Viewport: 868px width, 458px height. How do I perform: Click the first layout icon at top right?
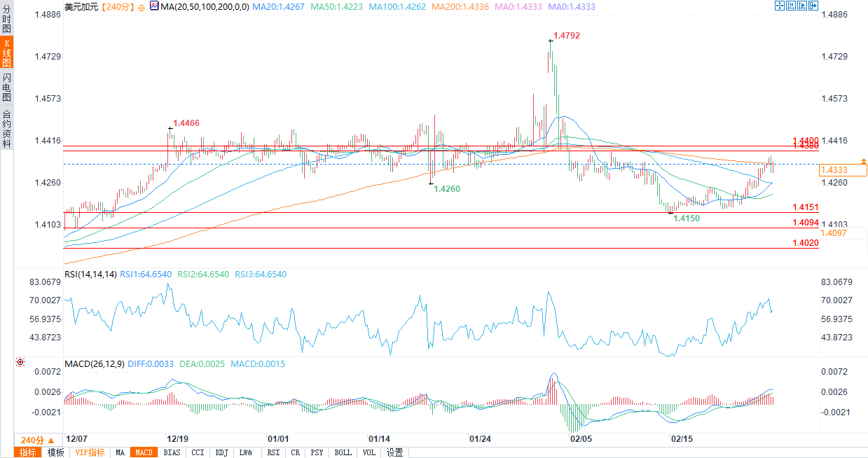[x=779, y=6]
